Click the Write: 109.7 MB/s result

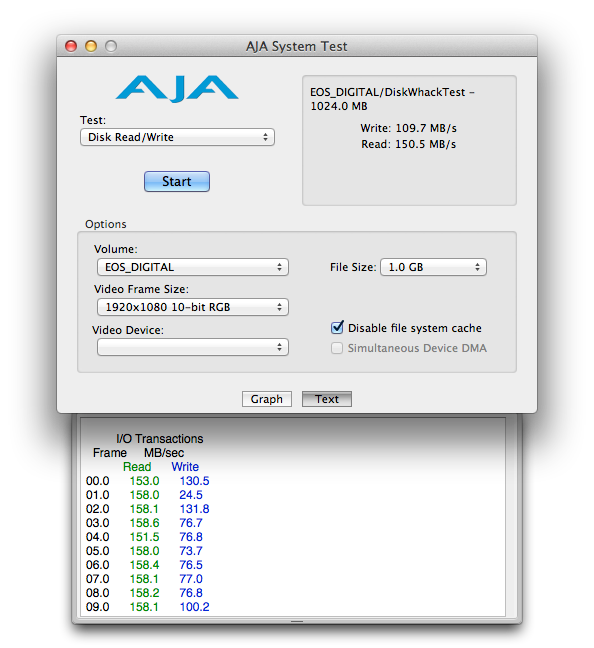408,128
